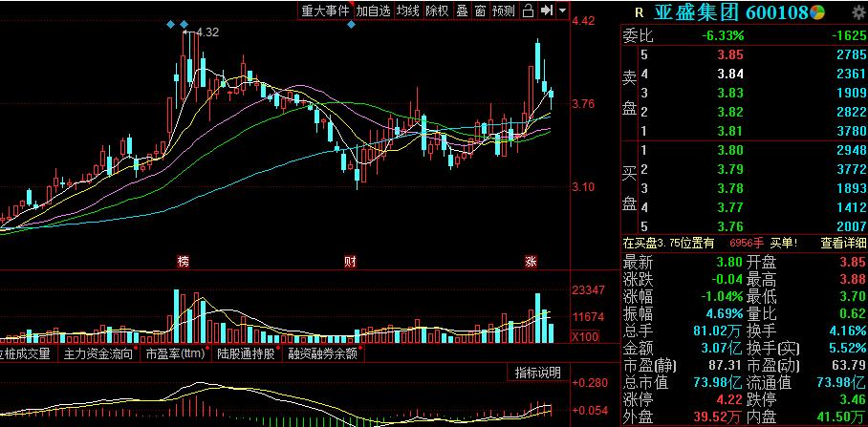This screenshot has height=427, width=868.
Task: Select the 成交量 volume tab
Action: 26,353
